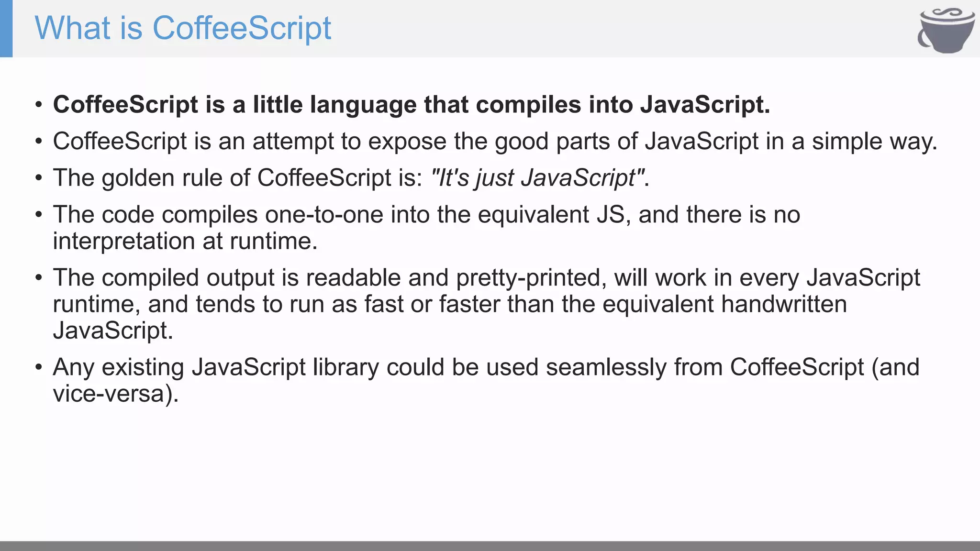Click the lone "JavaScript." line ending the fifth bullet
The width and height of the screenshot is (980, 551).
coord(113,331)
